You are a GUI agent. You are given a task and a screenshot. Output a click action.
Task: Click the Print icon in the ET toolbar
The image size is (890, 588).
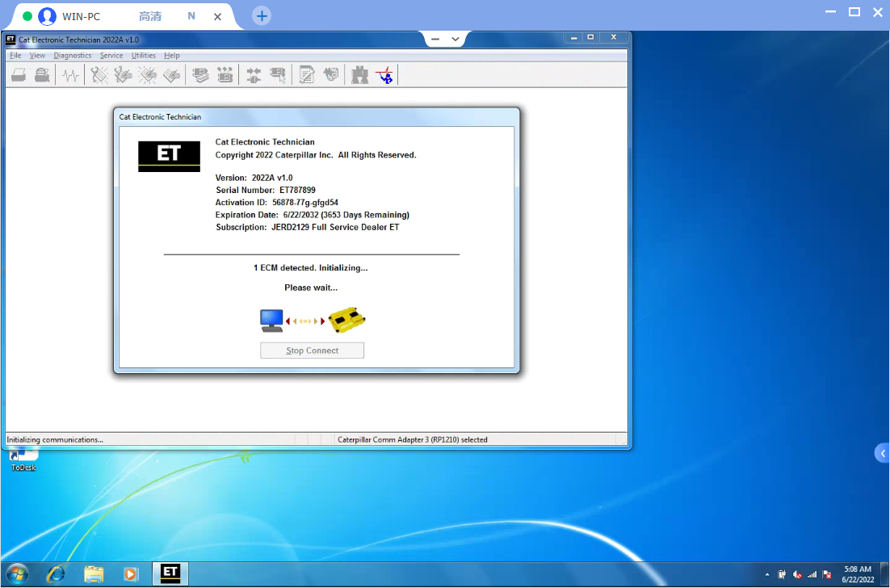pyautogui.click(x=19, y=75)
